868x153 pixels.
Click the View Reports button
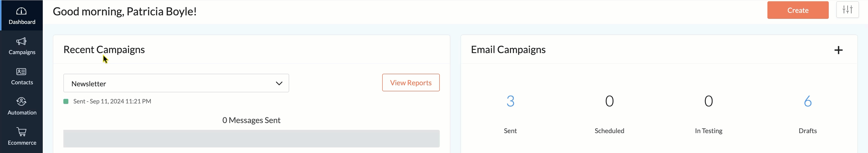tap(410, 83)
